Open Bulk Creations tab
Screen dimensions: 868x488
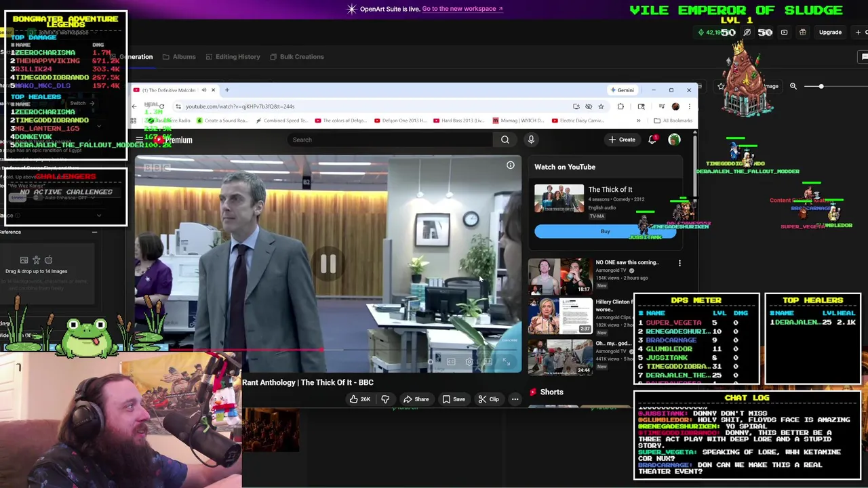(297, 57)
